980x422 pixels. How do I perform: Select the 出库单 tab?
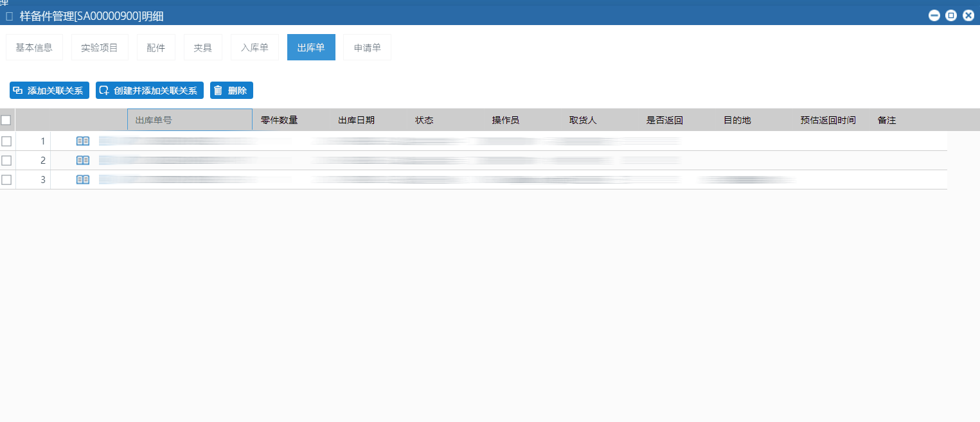311,48
